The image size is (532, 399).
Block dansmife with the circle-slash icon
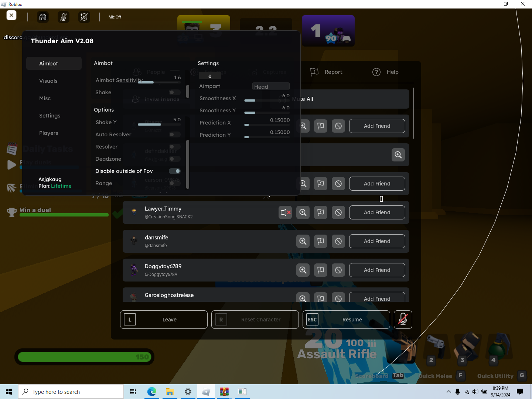(338, 241)
